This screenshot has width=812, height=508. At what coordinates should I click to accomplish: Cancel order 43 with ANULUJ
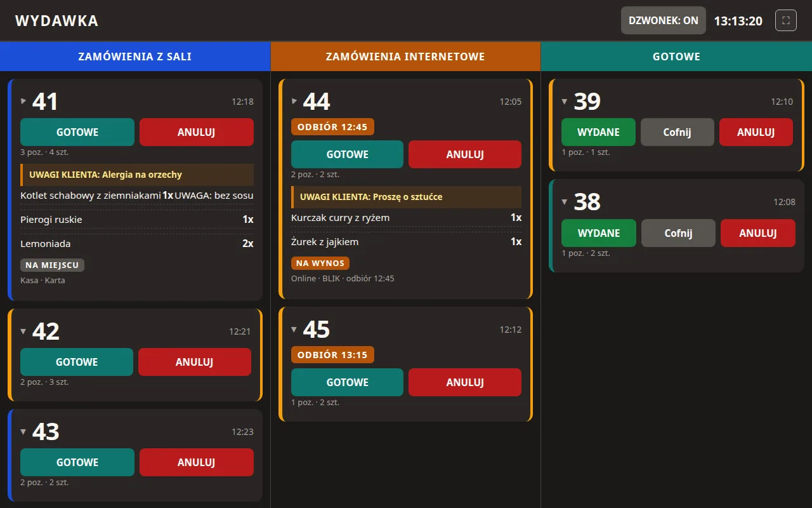[x=197, y=462]
